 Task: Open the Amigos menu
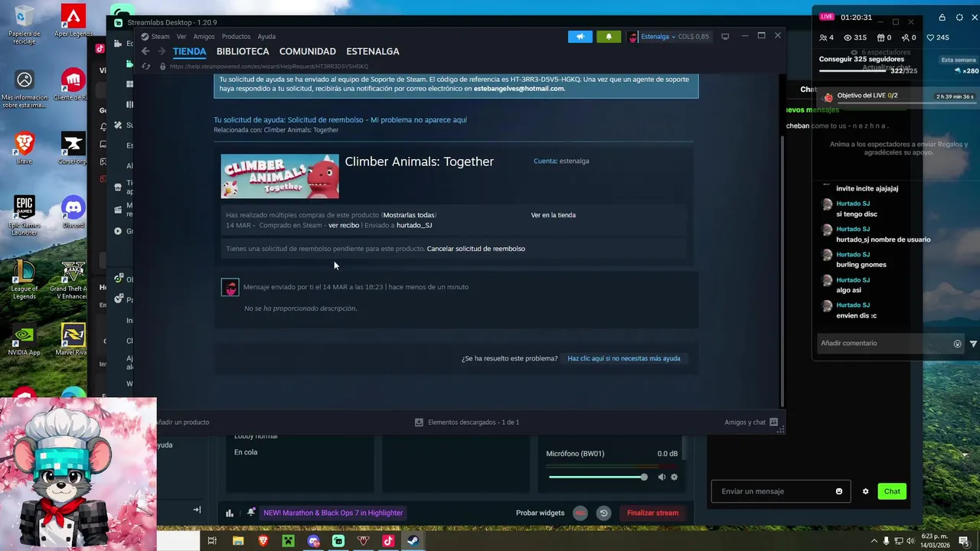point(204,37)
